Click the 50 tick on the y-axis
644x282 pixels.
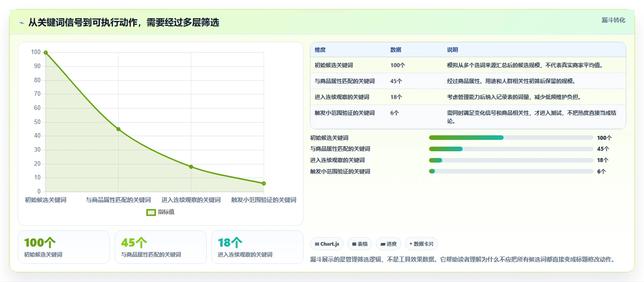(x=37, y=122)
